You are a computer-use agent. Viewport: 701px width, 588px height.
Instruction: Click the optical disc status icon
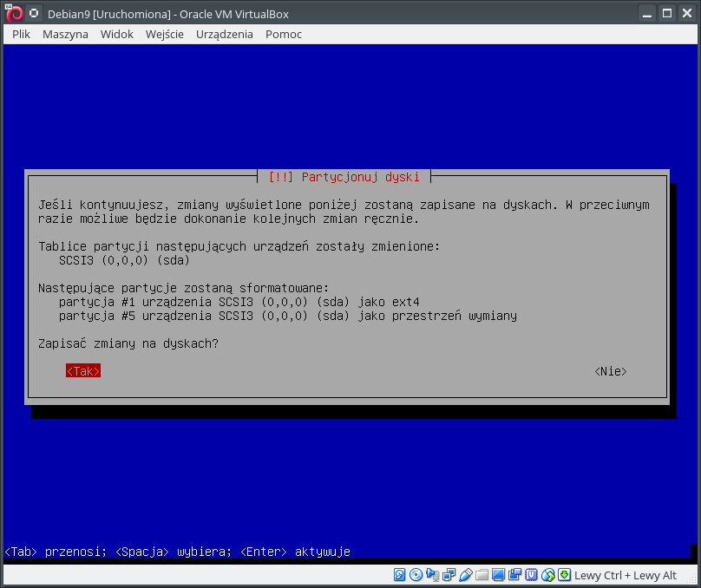click(x=416, y=575)
